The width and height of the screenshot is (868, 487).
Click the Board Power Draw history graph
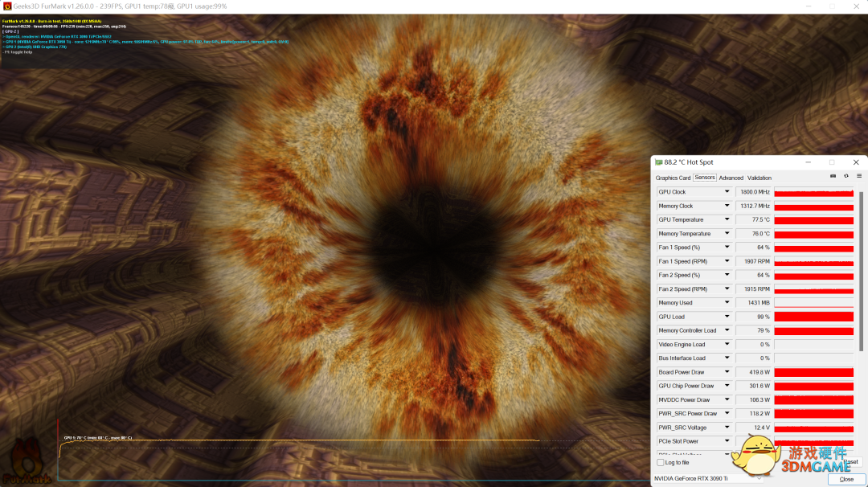click(813, 372)
